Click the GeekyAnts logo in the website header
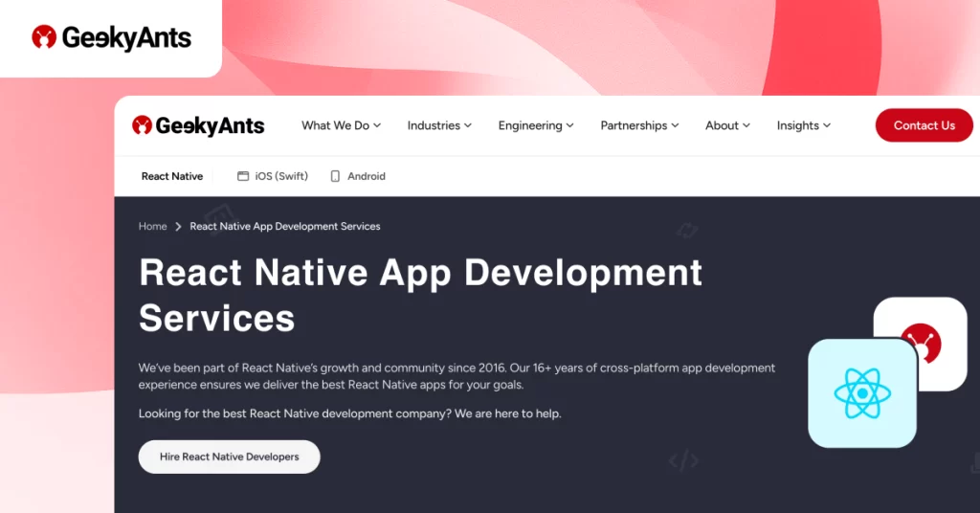 198,125
